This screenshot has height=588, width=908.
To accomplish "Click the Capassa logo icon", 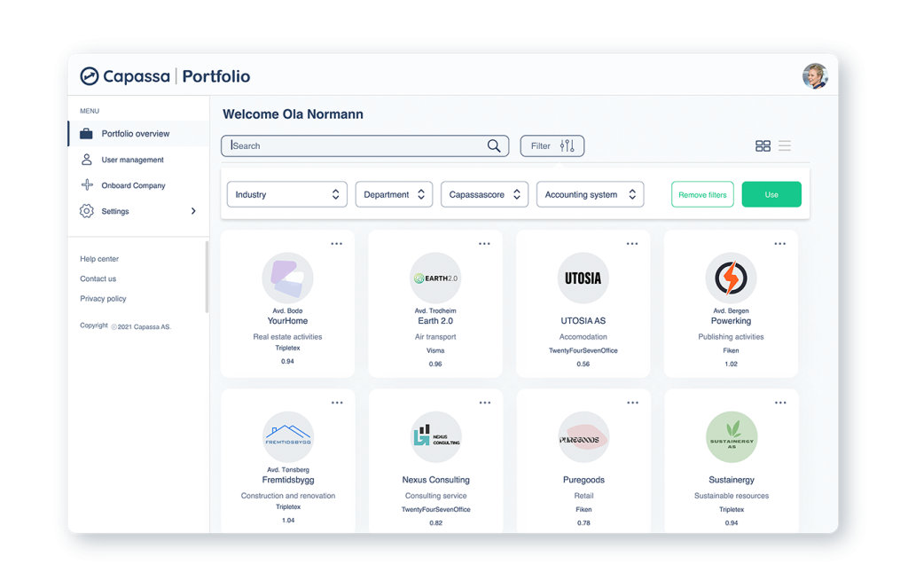I will 90,76.
